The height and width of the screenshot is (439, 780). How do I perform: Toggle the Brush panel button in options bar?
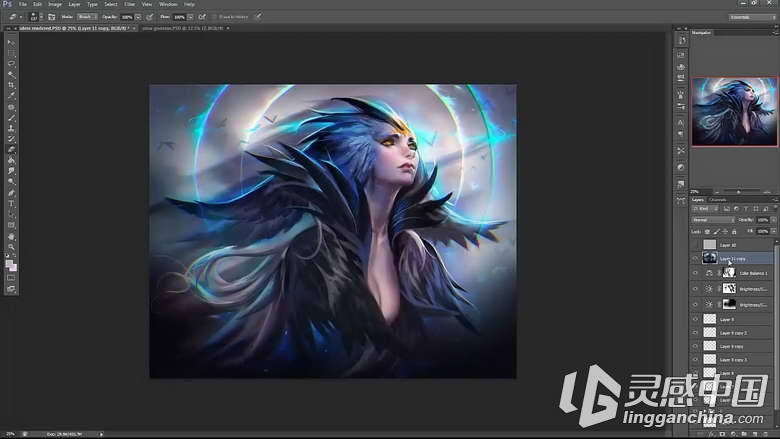point(52,17)
